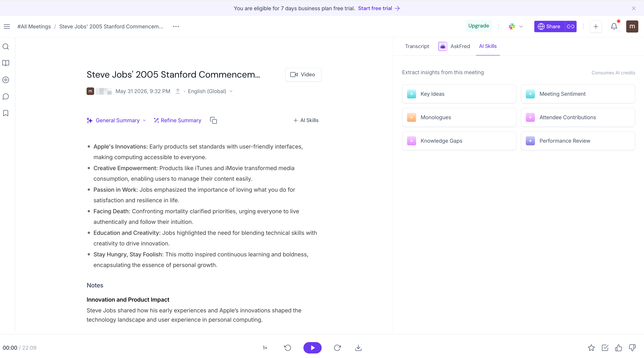Image resolution: width=644 pixels, height=358 pixels.
Task: Go to #All Meetings breadcrumb
Action: 34,26
